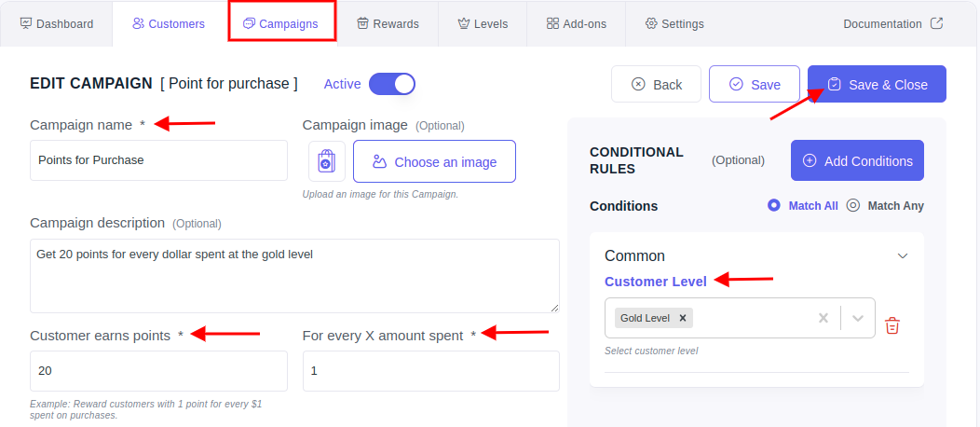This screenshot has width=980, height=427.
Task: Open the Documentation external link icon
Action: pos(936,23)
